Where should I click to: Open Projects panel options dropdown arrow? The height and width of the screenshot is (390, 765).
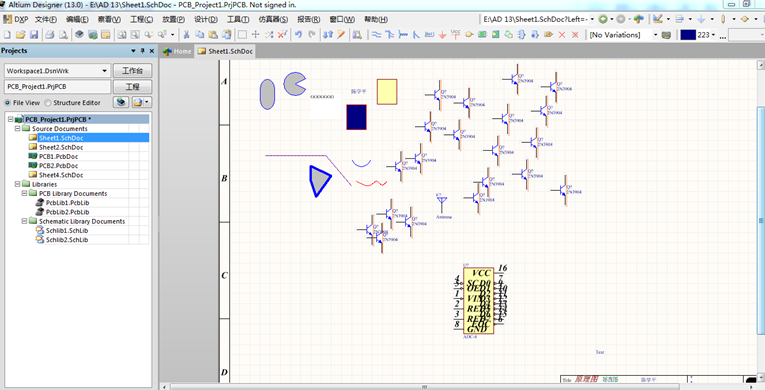click(133, 51)
